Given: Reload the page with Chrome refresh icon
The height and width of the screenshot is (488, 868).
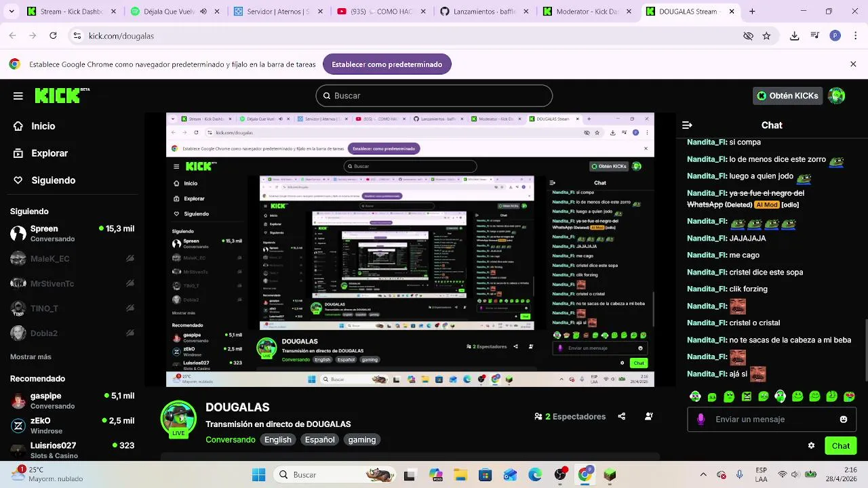Looking at the screenshot, I should click(x=53, y=35).
